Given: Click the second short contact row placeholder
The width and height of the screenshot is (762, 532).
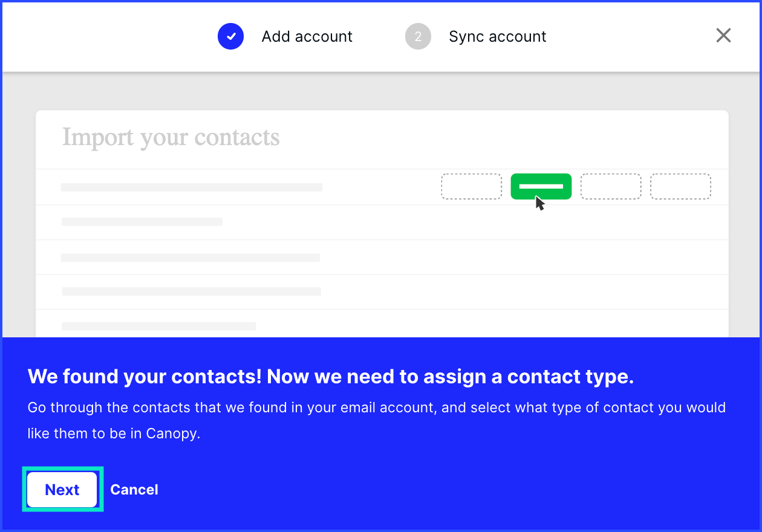Looking at the screenshot, I should (x=142, y=222).
